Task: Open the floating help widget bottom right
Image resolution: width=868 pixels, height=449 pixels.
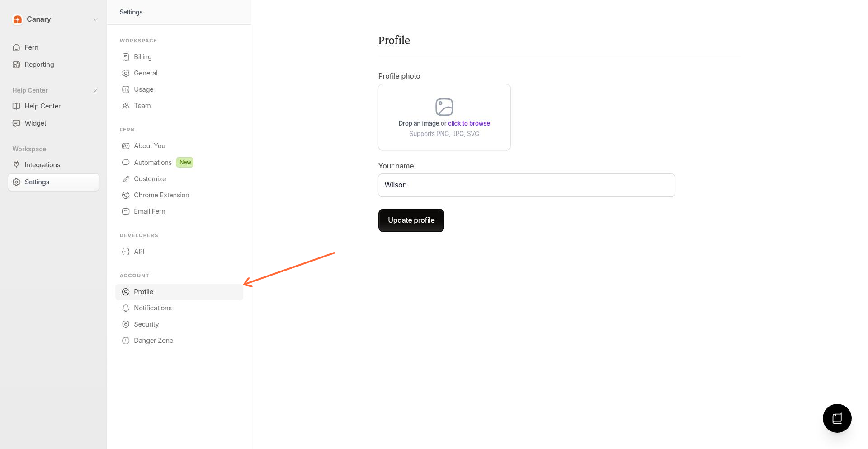Action: [x=837, y=418]
